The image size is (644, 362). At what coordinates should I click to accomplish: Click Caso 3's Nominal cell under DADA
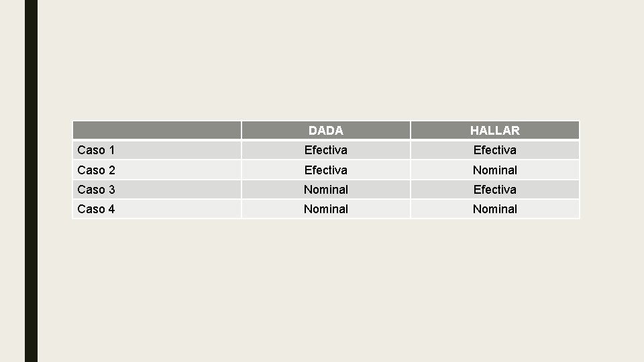click(326, 190)
